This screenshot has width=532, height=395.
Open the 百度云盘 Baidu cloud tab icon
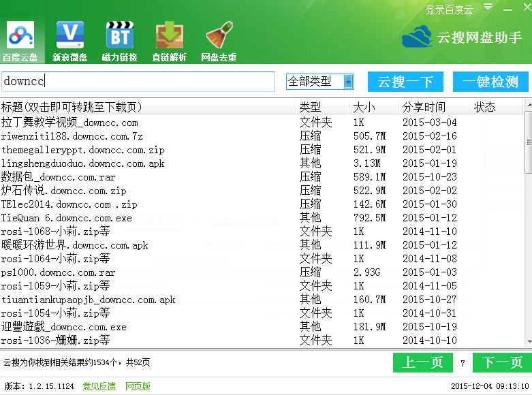click(21, 42)
